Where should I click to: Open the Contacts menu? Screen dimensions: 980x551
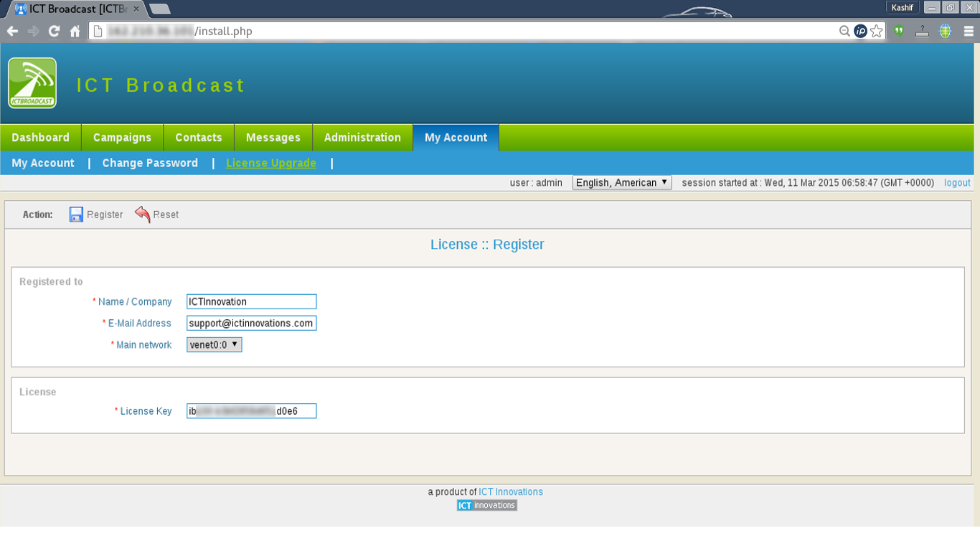199,137
